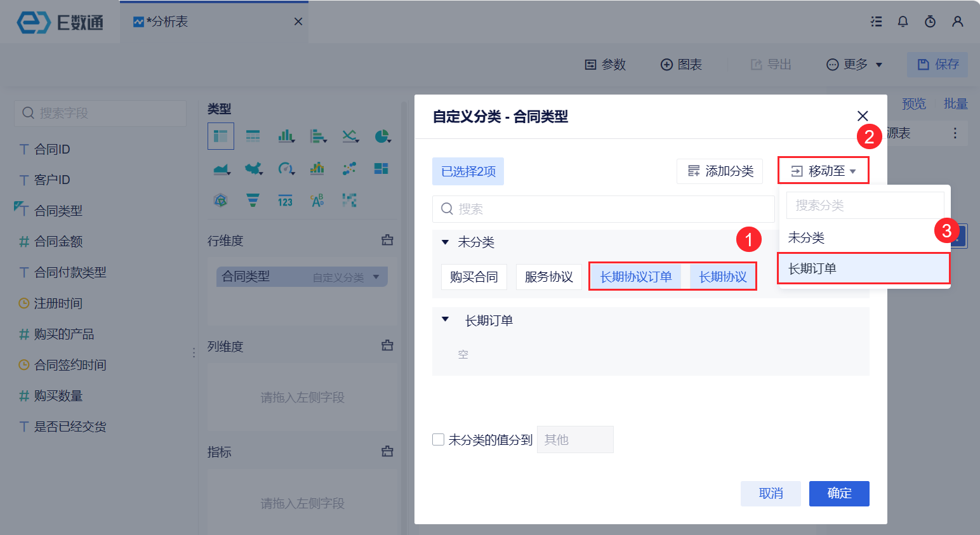This screenshot has width=980, height=535.
Task: Open notifications bell icon
Action: (x=903, y=22)
